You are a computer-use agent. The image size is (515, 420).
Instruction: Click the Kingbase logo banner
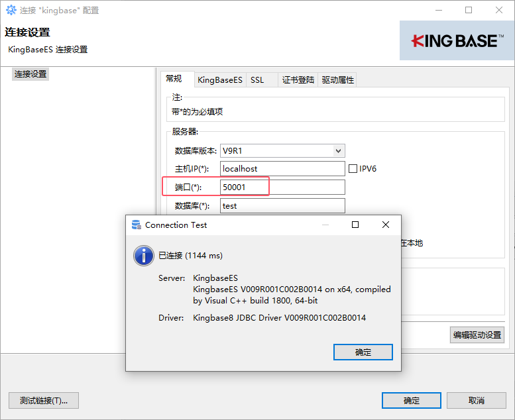pos(457,40)
